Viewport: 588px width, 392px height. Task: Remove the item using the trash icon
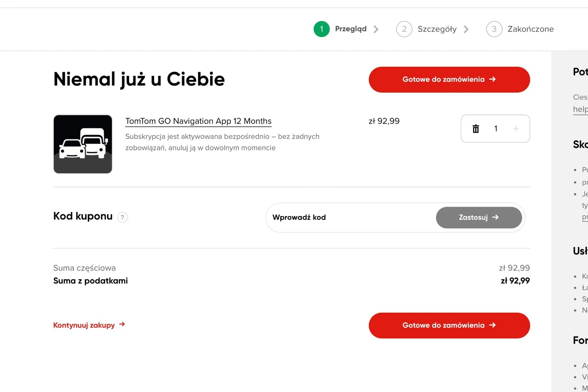pos(475,128)
